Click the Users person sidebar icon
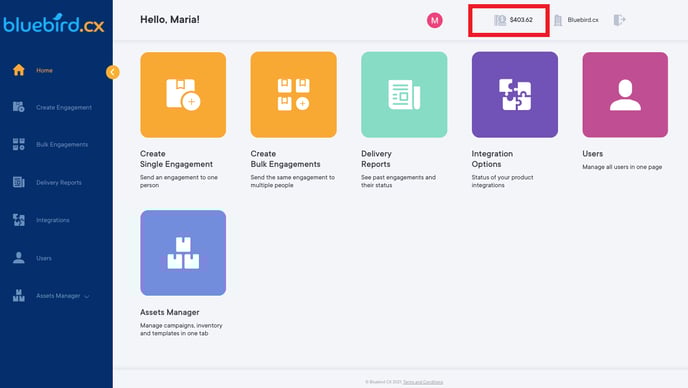The image size is (688, 388). (x=18, y=258)
